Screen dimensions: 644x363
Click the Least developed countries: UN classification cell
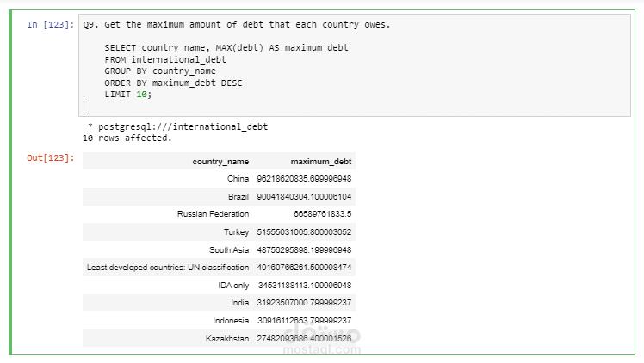tap(168, 268)
